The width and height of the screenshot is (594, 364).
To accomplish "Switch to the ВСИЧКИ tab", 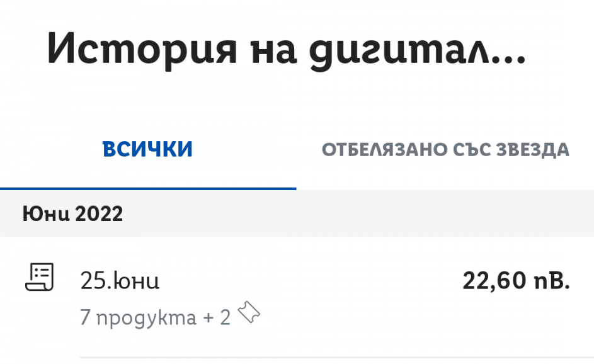I will (148, 150).
